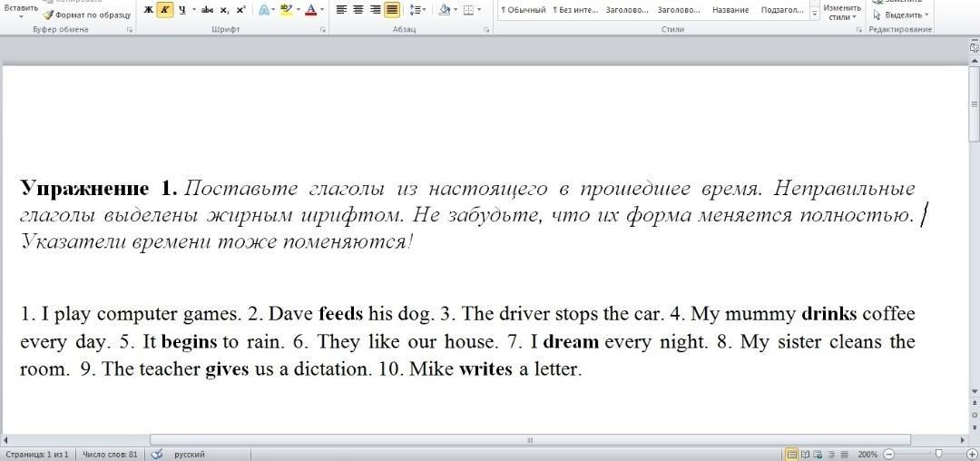980x461 pixels.
Task: Click the shading paint bucket icon
Action: [x=444, y=9]
